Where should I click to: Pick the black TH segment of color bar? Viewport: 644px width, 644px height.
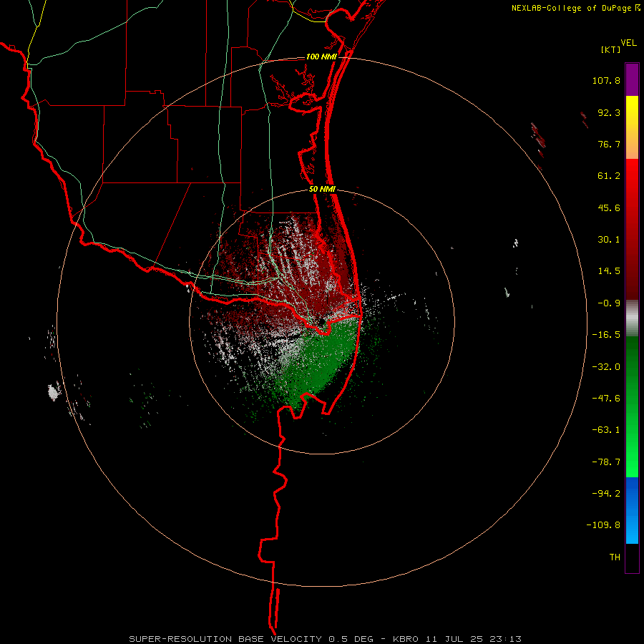tap(632, 558)
